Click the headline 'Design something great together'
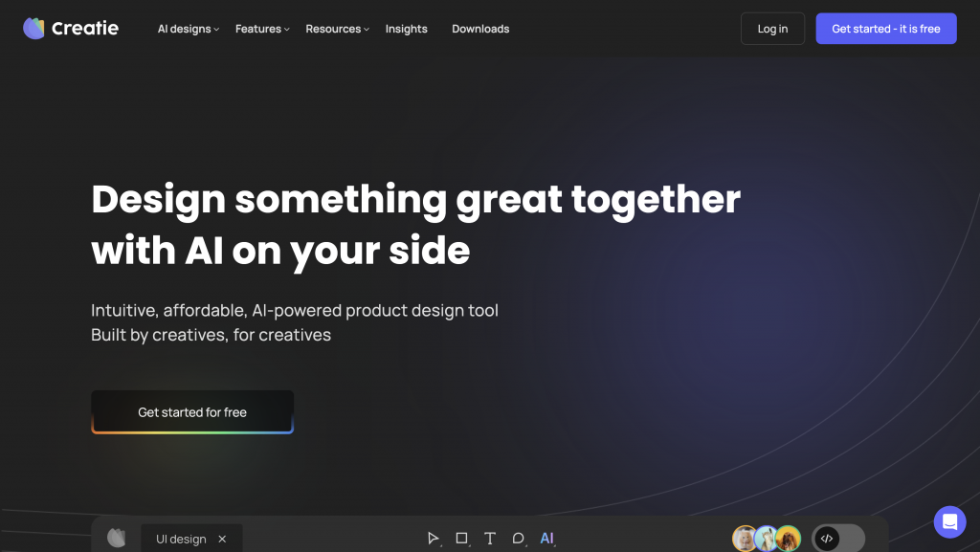 pos(415,200)
